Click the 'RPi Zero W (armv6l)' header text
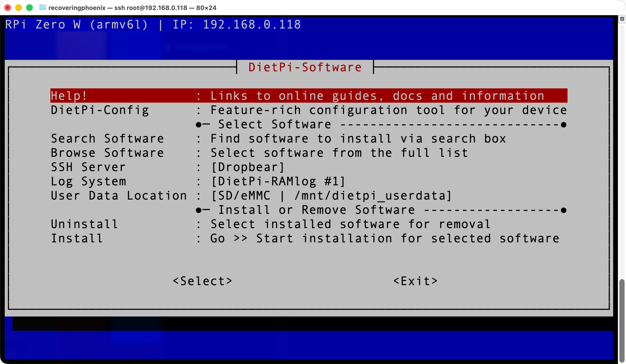This screenshot has height=364, width=626. 77,24
